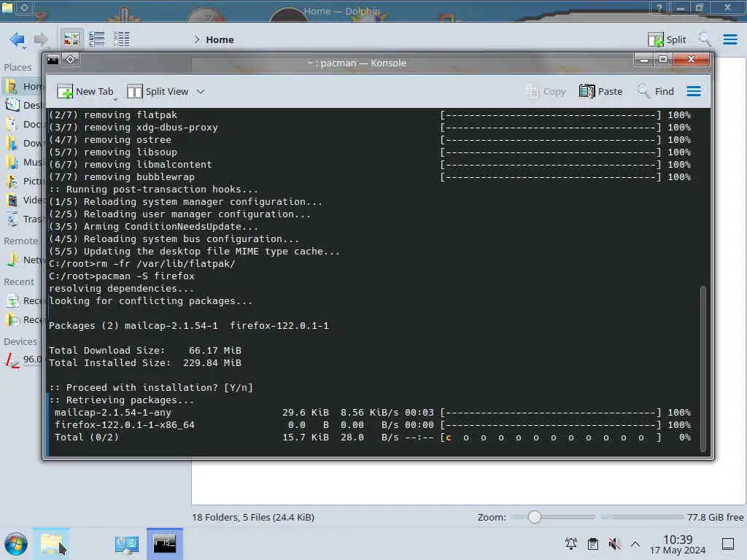This screenshot has height=560, width=747.
Task: Click system settings taskbar icon
Action: point(126,544)
